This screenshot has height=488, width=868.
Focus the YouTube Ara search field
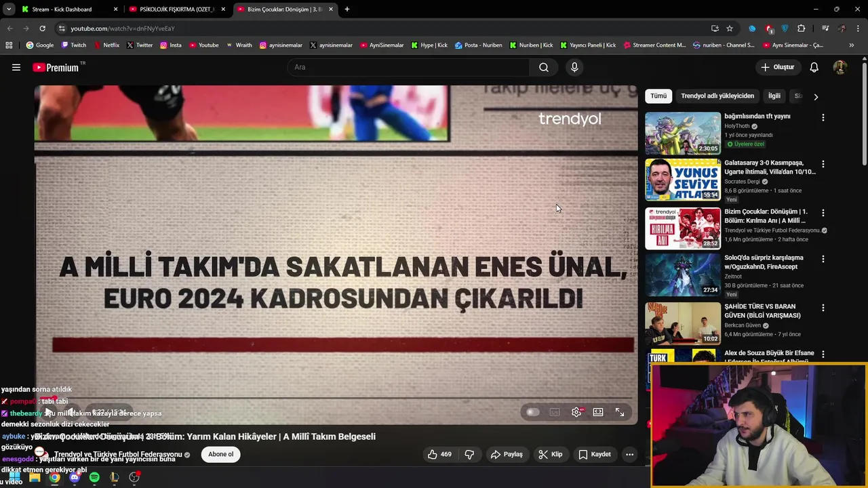(409, 67)
